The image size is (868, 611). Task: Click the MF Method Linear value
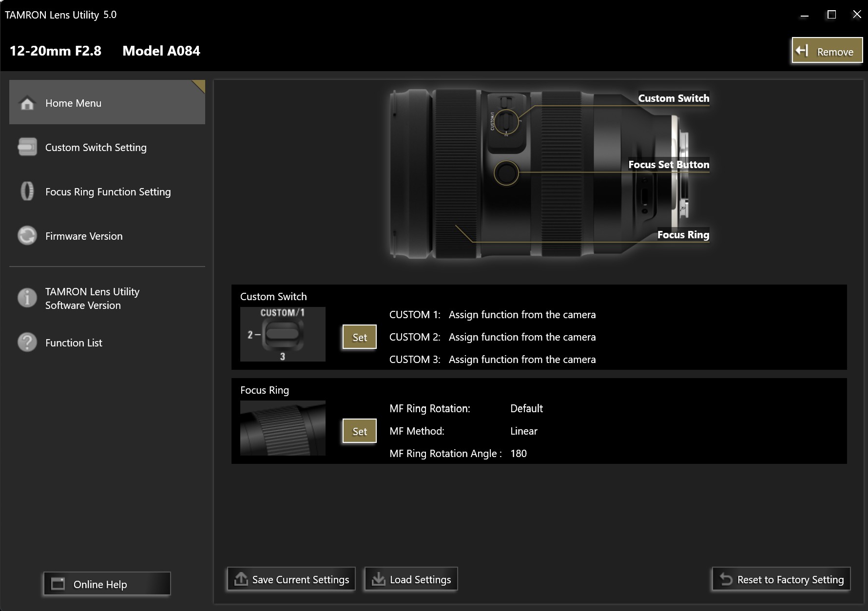(x=524, y=431)
